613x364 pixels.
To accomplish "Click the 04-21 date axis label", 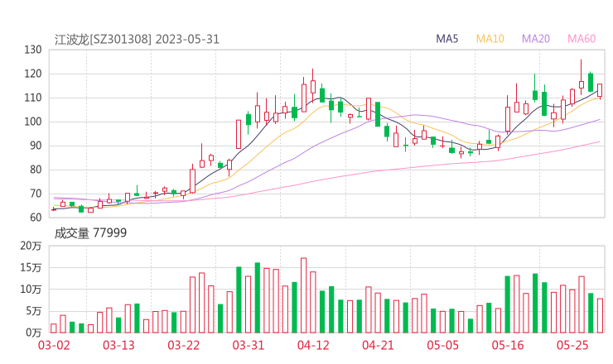I will click(378, 345).
